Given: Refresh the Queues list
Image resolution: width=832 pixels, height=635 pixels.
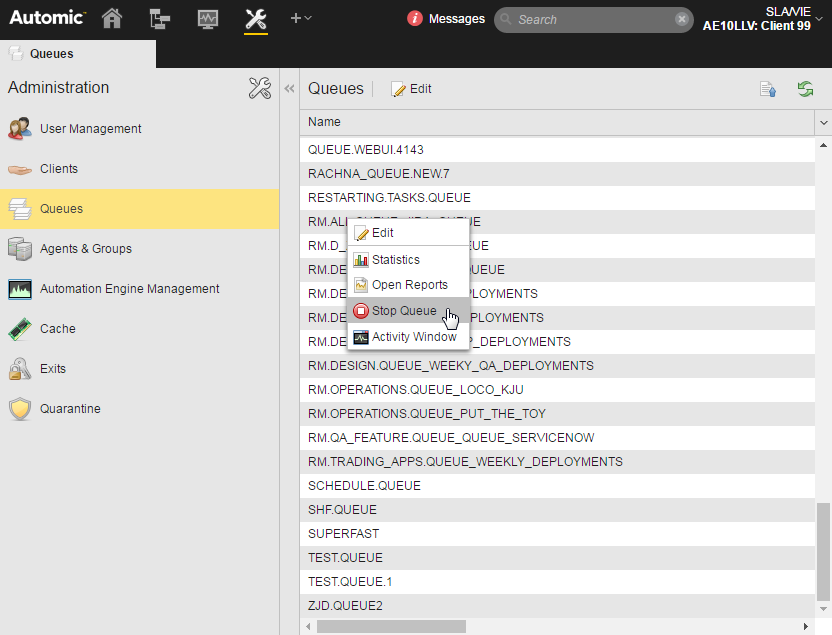Looking at the screenshot, I should (805, 89).
